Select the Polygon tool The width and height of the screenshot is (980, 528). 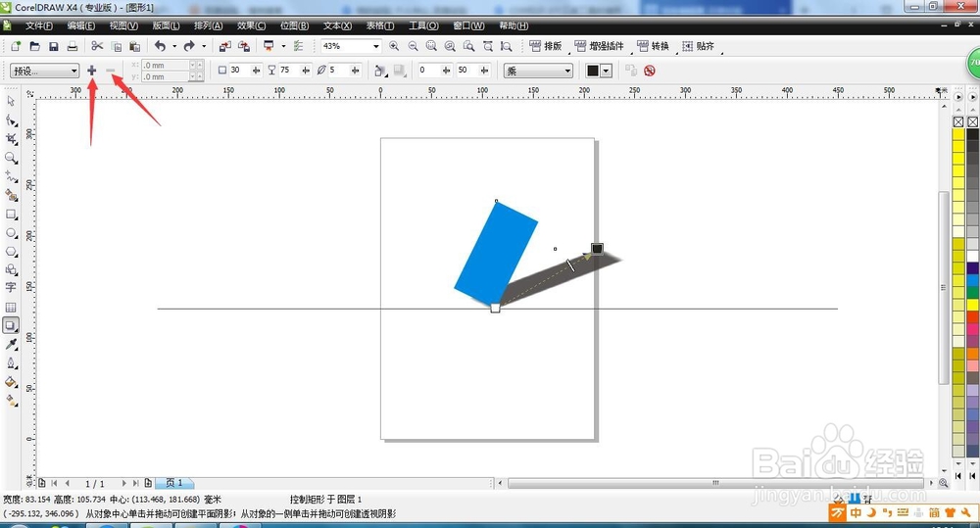tap(11, 251)
